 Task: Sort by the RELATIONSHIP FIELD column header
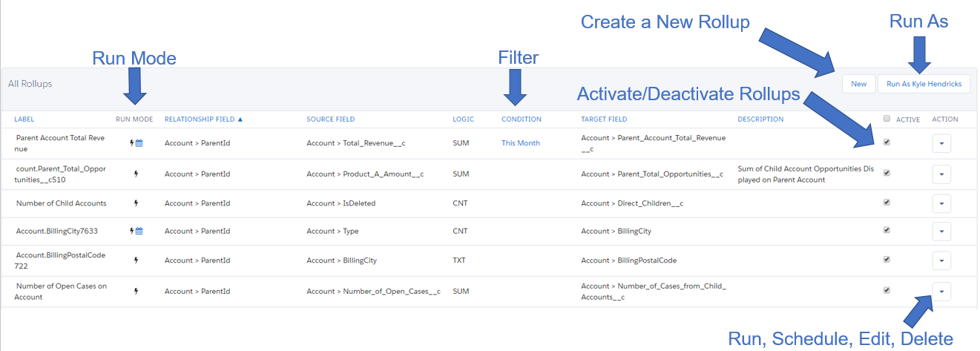click(203, 119)
